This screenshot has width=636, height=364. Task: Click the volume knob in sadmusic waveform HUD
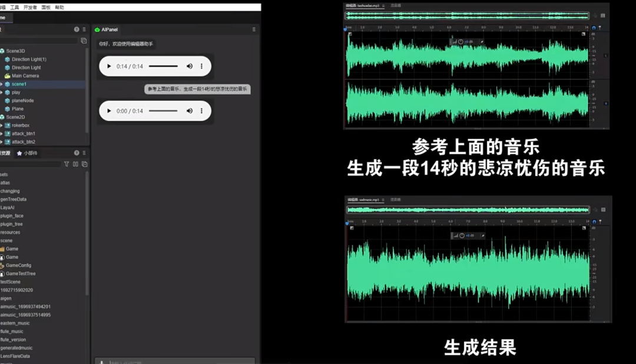tap(462, 236)
